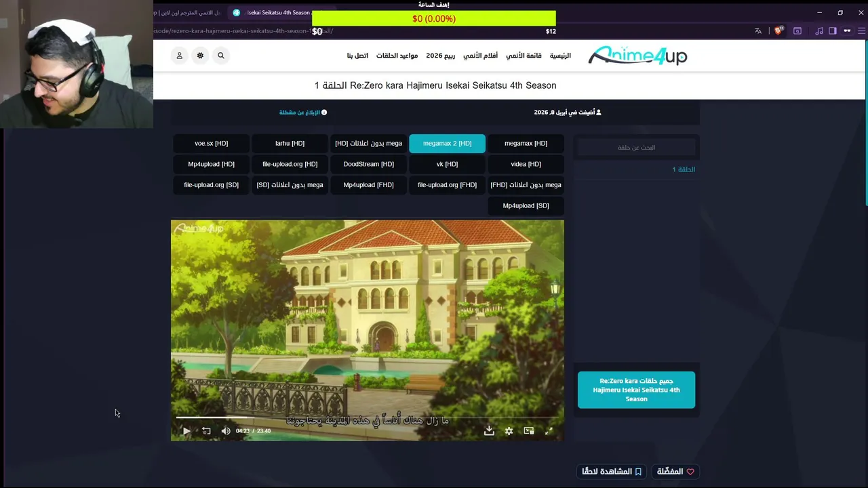
Task: Open the site search icon
Action: point(220,56)
